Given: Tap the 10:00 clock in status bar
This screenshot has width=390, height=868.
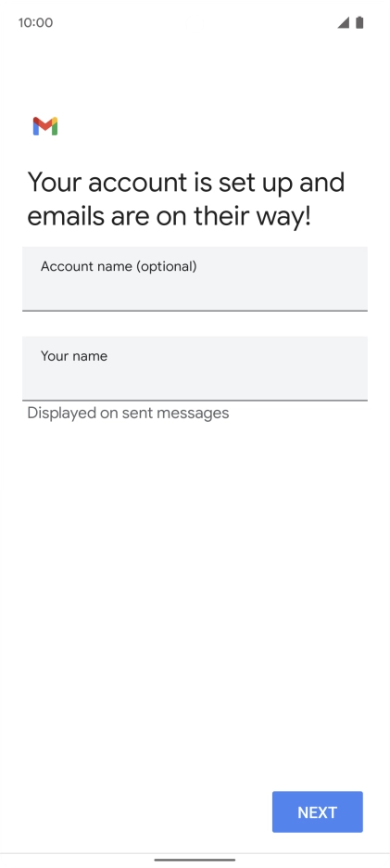Looking at the screenshot, I should click(35, 22).
